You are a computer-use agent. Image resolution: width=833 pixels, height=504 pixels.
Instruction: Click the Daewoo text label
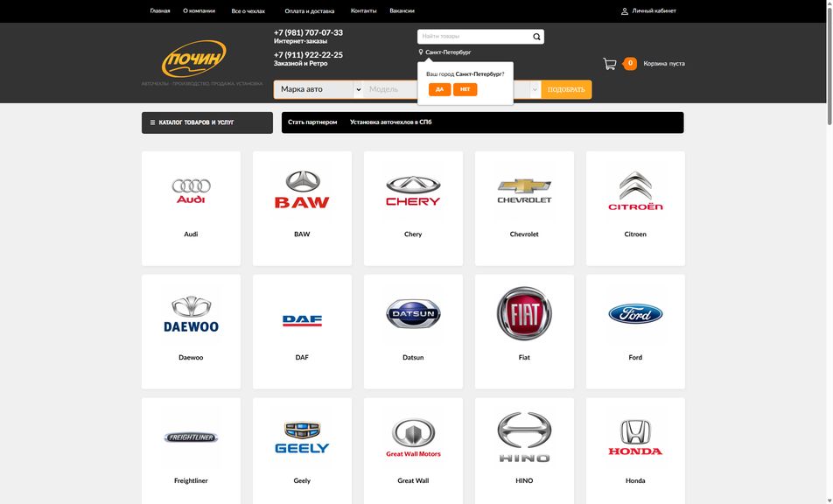(x=191, y=357)
